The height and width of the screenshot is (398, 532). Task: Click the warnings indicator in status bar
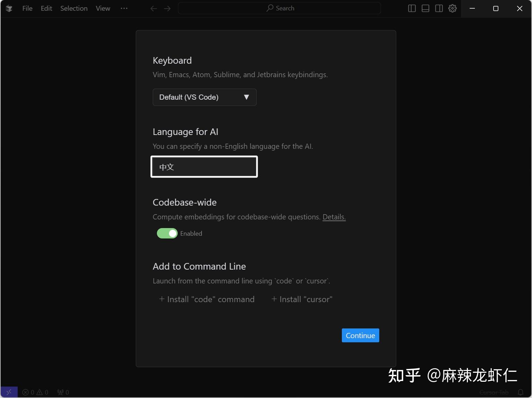click(42, 392)
